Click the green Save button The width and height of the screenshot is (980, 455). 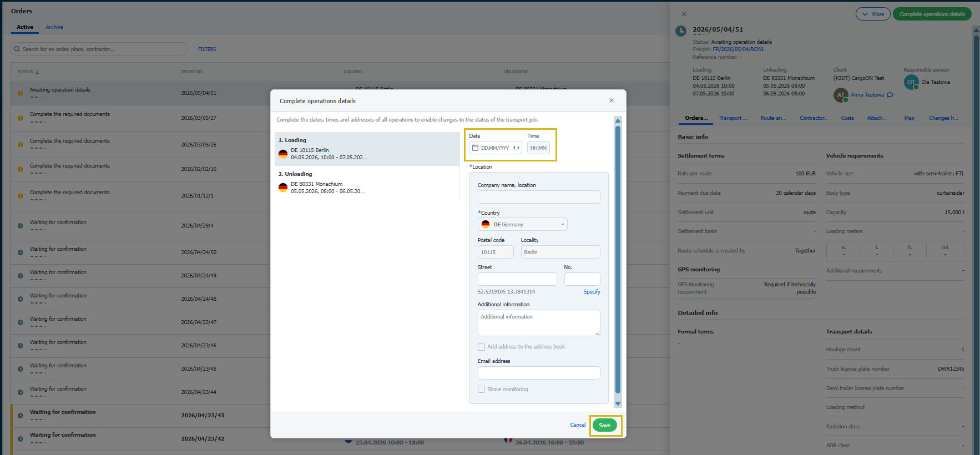click(x=605, y=426)
